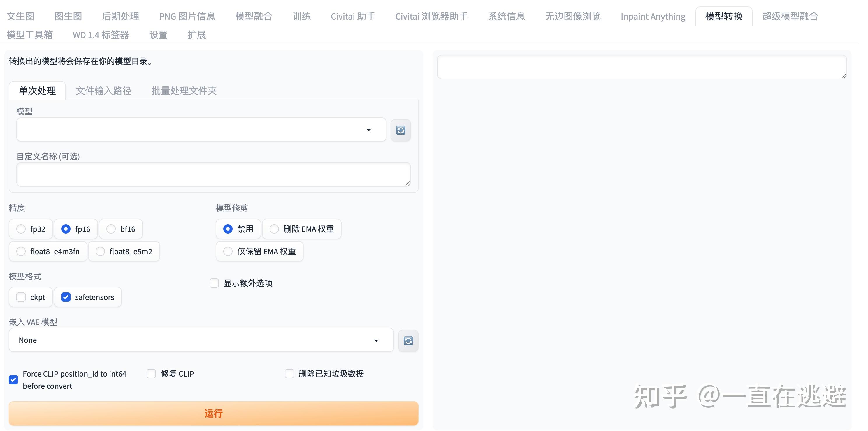Select fp32 precision
Image resolution: width=868 pixels, height=431 pixels.
pos(21,229)
